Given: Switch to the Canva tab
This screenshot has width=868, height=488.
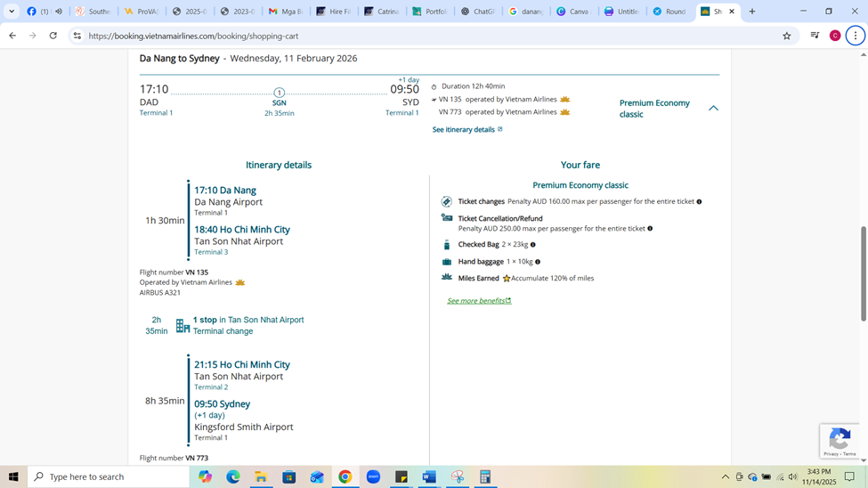Looking at the screenshot, I should coord(574,11).
